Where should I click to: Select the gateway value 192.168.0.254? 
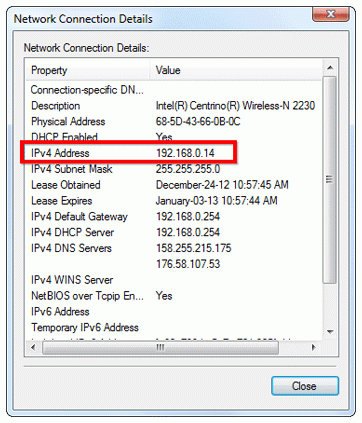[188, 217]
